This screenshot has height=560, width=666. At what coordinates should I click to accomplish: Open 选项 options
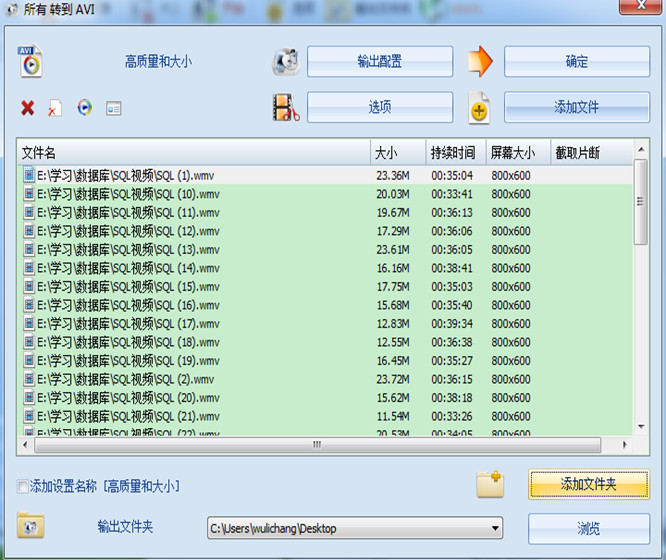coord(380,107)
